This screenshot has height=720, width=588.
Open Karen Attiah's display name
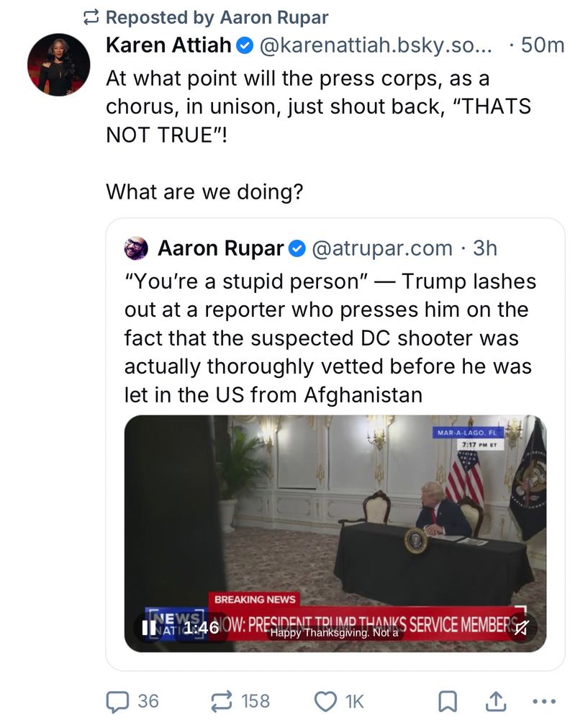[x=168, y=45]
